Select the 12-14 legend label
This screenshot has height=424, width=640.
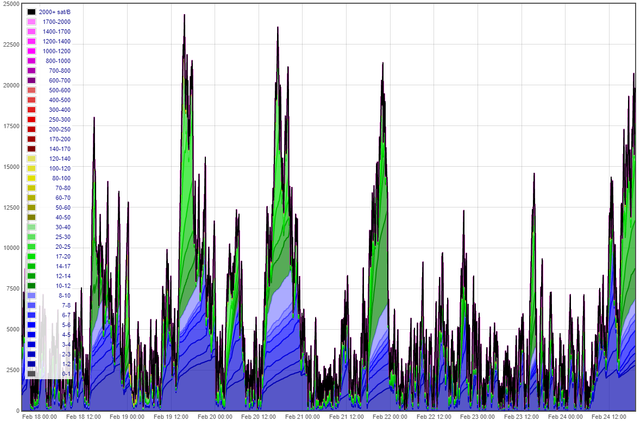[63, 276]
